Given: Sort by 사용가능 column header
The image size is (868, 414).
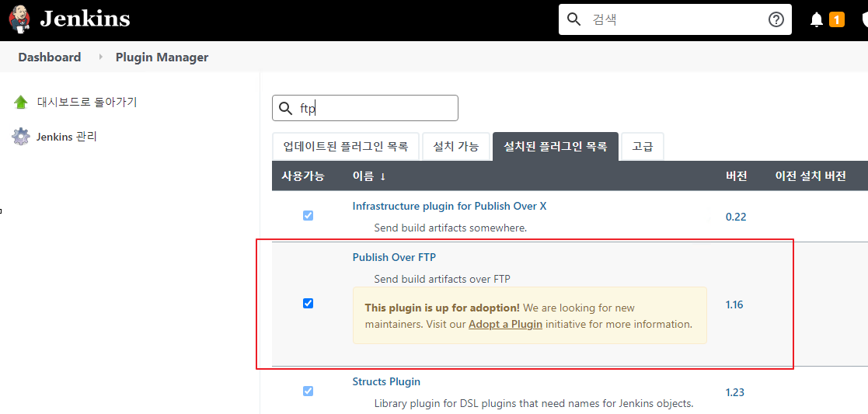Looking at the screenshot, I should click(303, 176).
